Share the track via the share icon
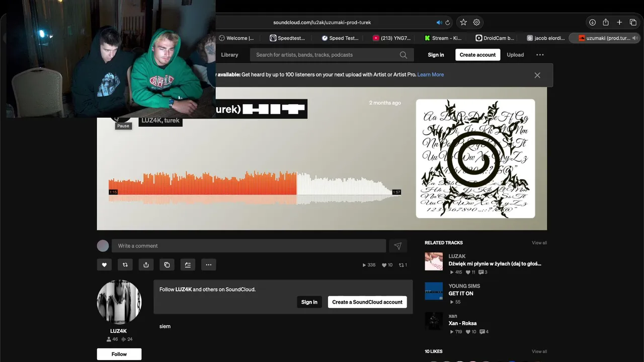The height and width of the screenshot is (362, 644). tap(146, 264)
